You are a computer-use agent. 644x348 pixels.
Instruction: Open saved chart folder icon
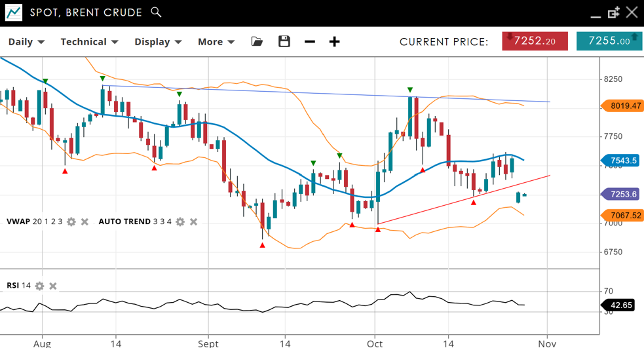pyautogui.click(x=257, y=41)
